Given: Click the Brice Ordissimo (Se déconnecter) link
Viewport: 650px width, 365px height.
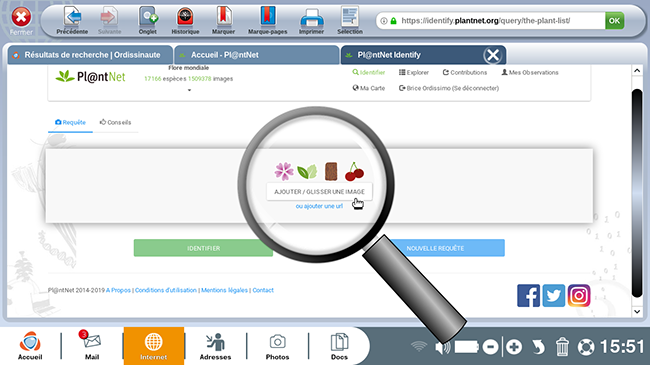Looking at the screenshot, I should 449,88.
